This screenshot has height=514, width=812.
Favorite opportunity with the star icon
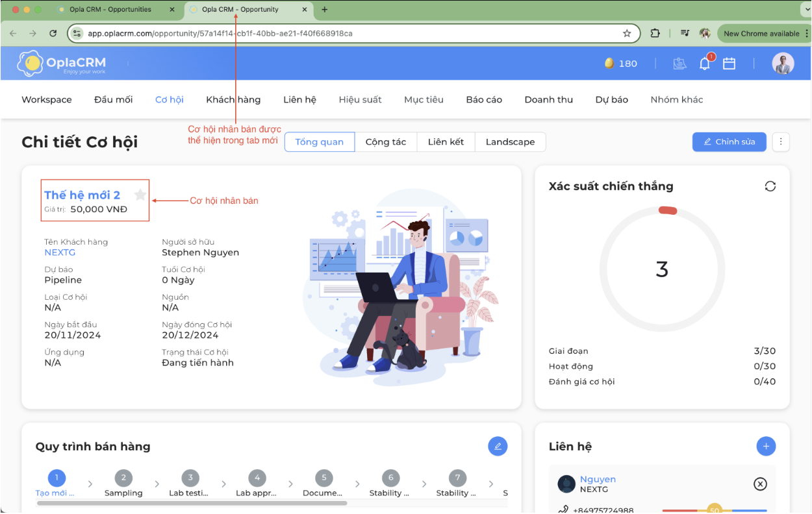(x=140, y=195)
